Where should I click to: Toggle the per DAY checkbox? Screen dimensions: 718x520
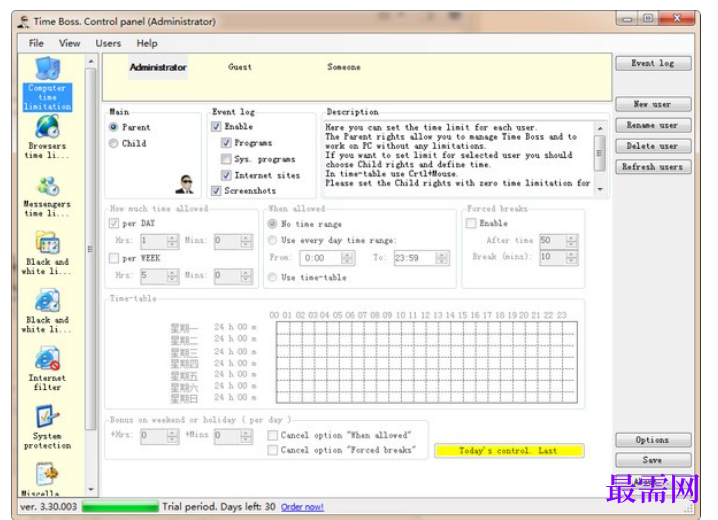(x=114, y=223)
